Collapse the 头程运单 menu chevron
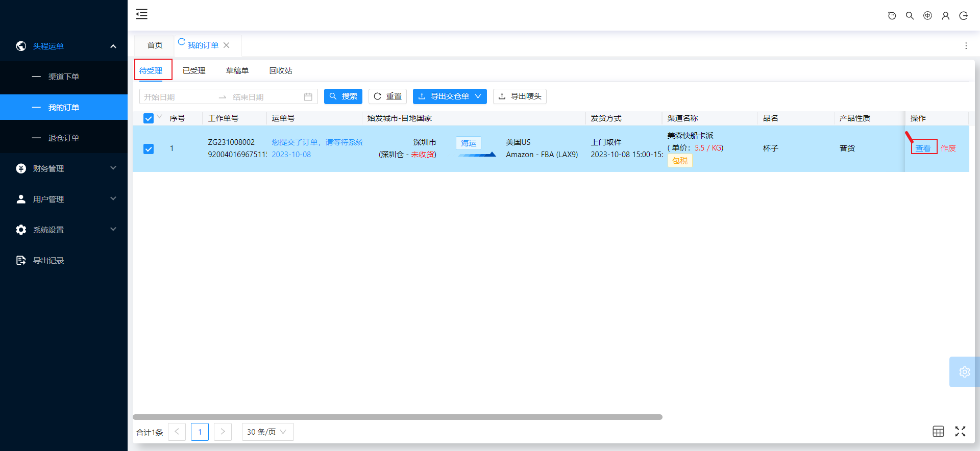 click(x=113, y=46)
